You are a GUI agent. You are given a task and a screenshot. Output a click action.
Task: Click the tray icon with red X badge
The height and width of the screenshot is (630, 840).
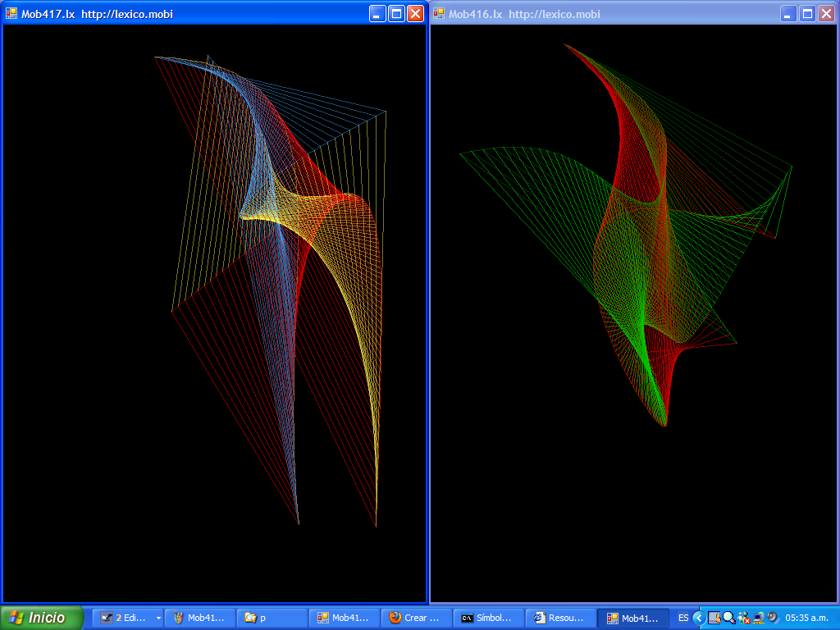743,618
